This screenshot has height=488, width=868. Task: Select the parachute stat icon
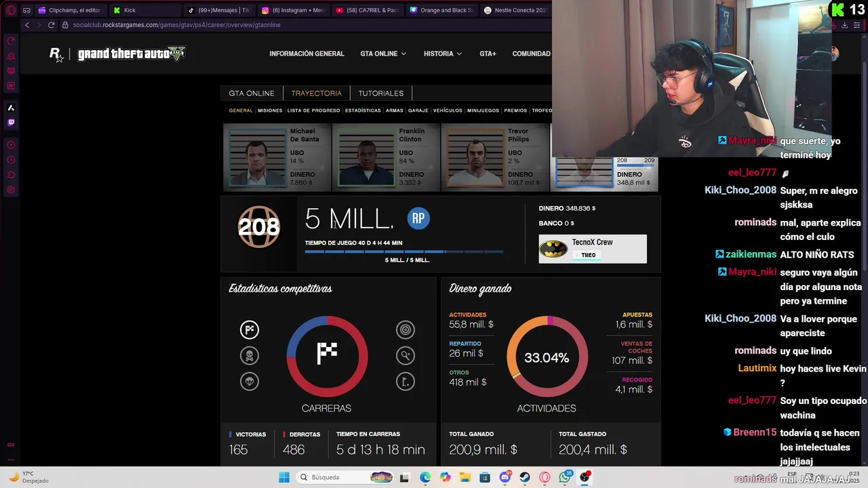(x=250, y=382)
